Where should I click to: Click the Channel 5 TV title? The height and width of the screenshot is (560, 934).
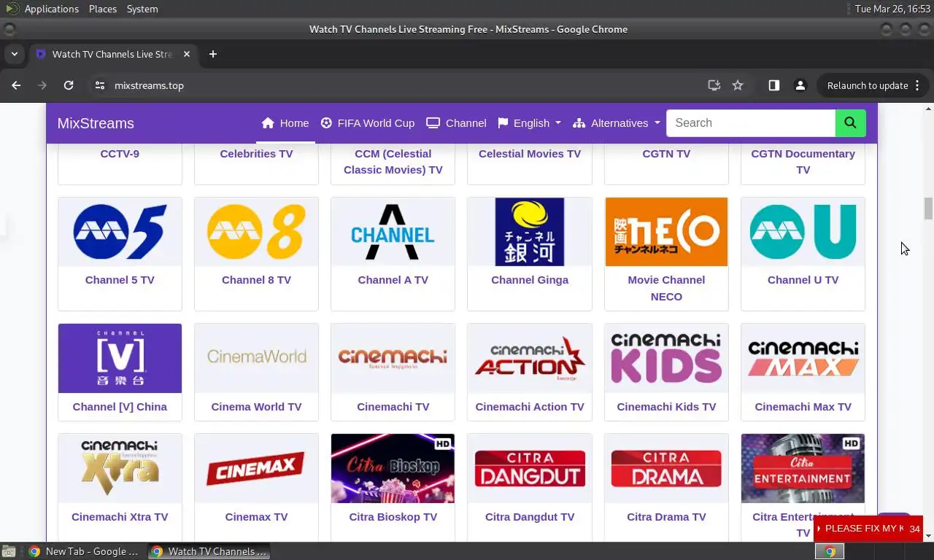[x=120, y=280]
